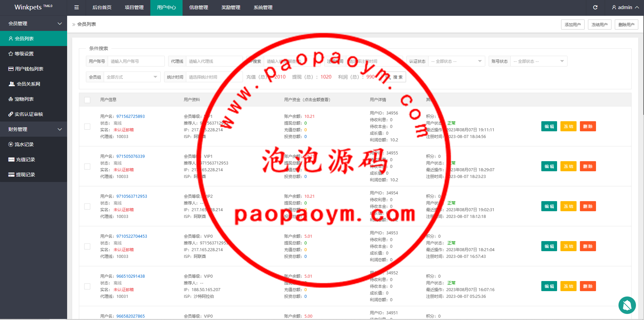644x320 pixels.
Task: Click 编辑 for user 971505076339
Action: pyautogui.click(x=549, y=167)
